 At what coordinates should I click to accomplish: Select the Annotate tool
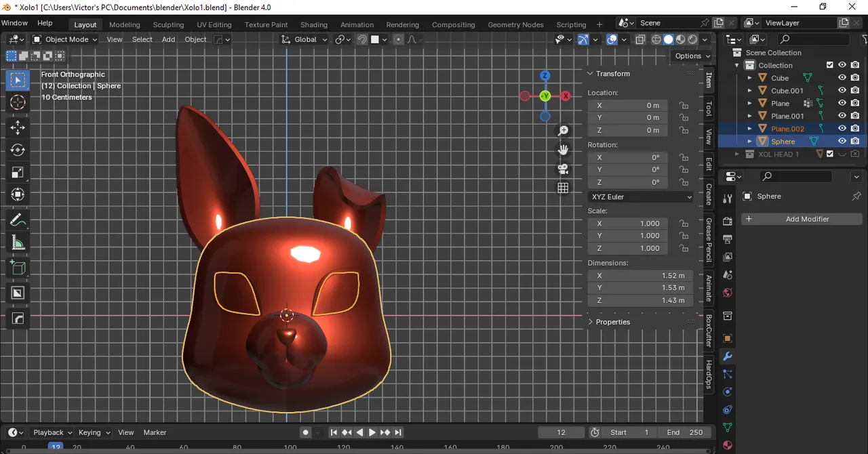coord(18,220)
